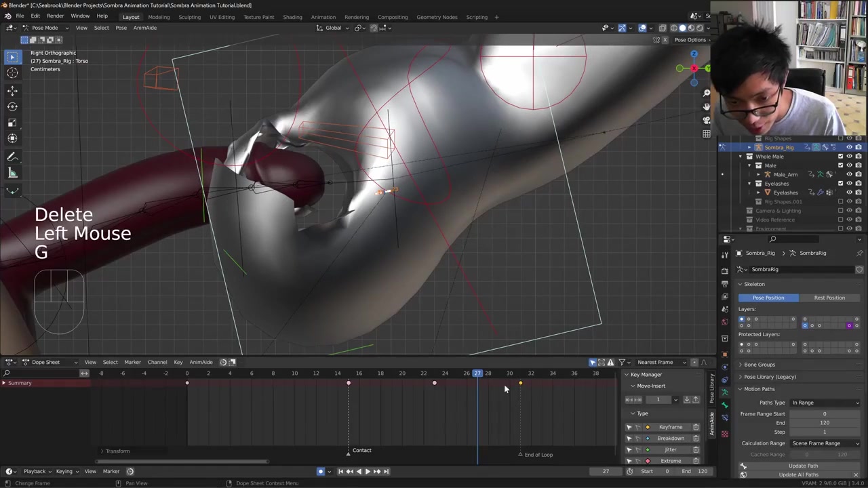
Task: Open the Render menu
Action: point(55,16)
